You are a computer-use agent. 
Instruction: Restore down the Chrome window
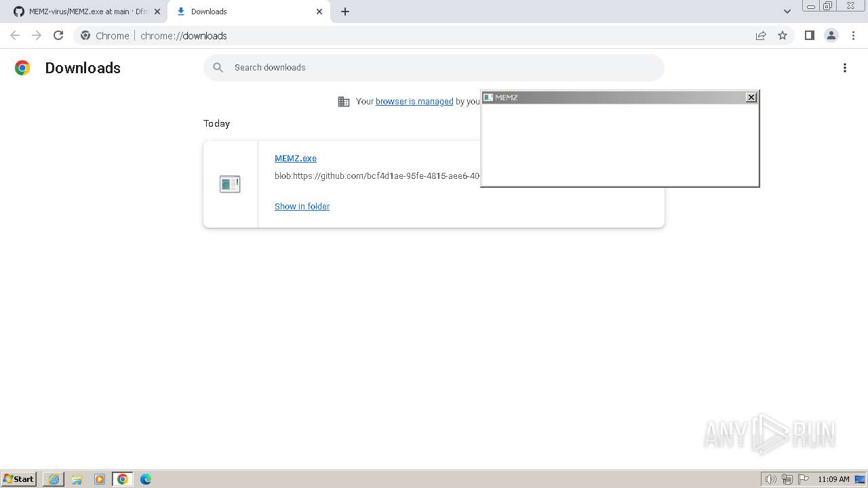[828, 6]
